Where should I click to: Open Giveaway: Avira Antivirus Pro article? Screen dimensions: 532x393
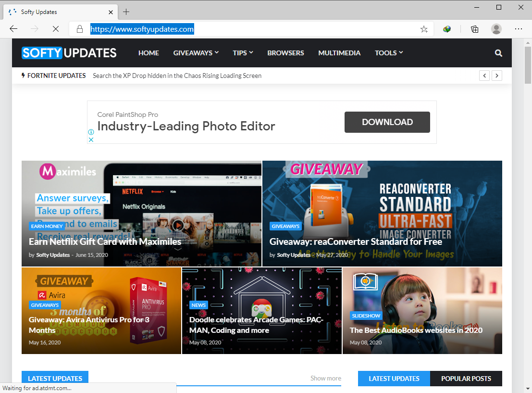(x=89, y=325)
